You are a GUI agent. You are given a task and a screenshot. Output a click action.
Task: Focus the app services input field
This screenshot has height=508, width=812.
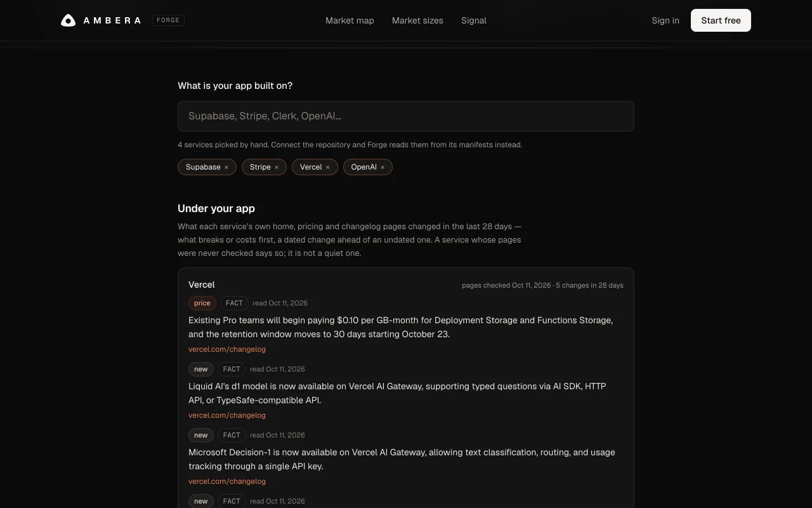pos(406,116)
